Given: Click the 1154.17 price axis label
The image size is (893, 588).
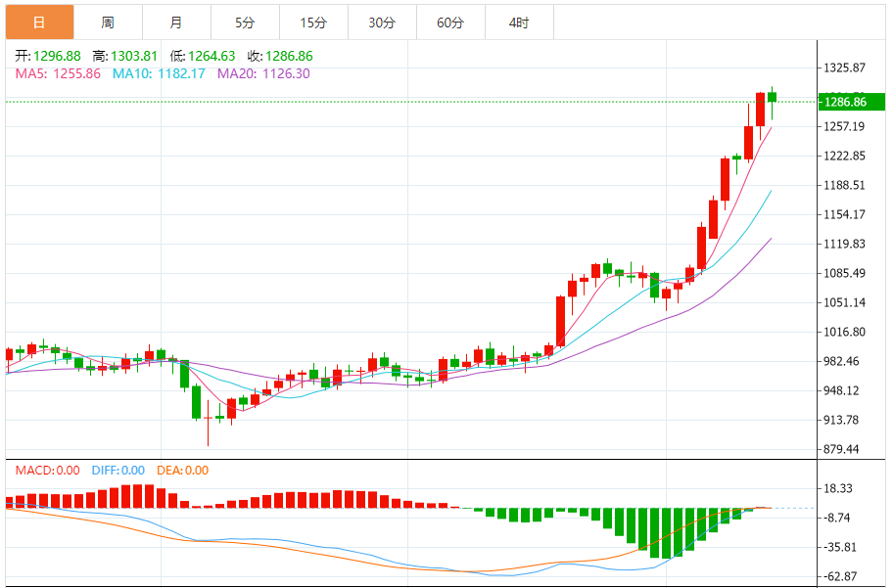Looking at the screenshot, I should click(845, 214).
